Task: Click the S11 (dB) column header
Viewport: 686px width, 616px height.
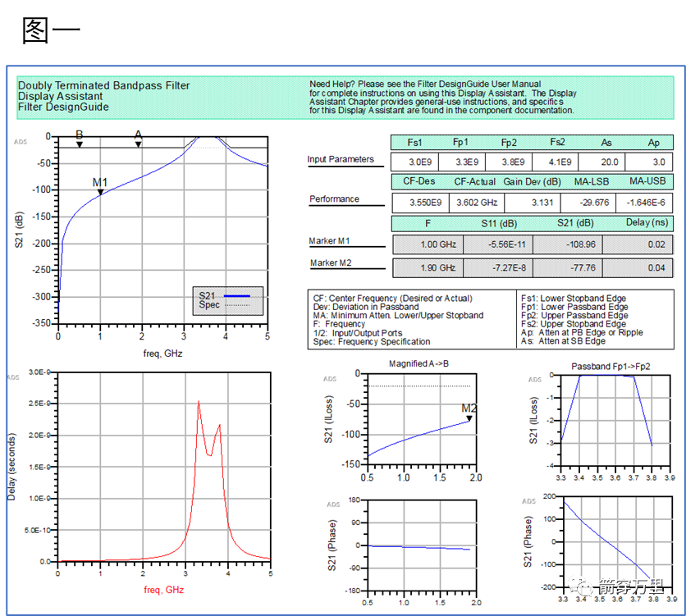Action: 499,224
